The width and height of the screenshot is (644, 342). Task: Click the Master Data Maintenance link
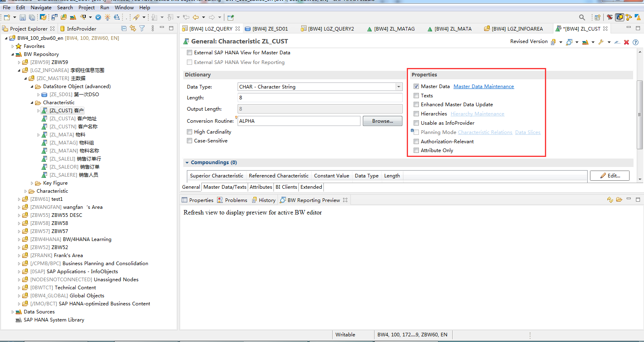[x=484, y=86]
